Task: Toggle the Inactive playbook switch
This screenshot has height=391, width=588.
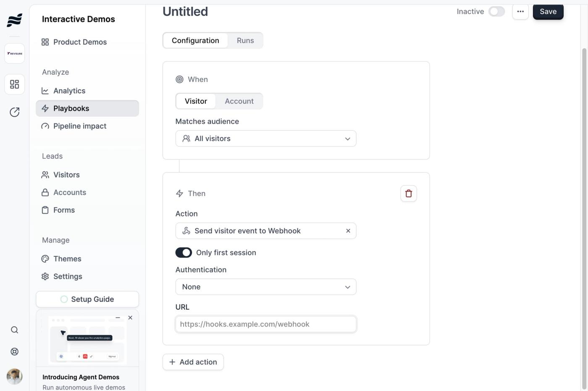Action: click(496, 11)
